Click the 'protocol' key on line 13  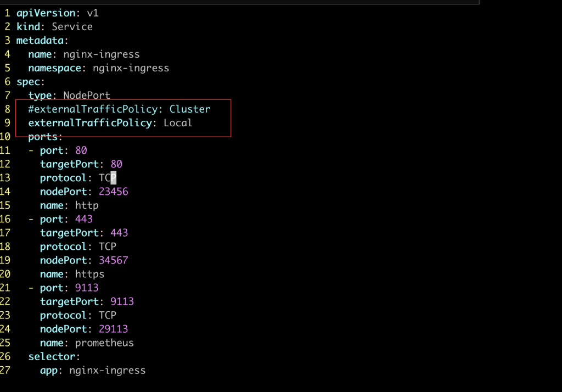pyautogui.click(x=64, y=178)
